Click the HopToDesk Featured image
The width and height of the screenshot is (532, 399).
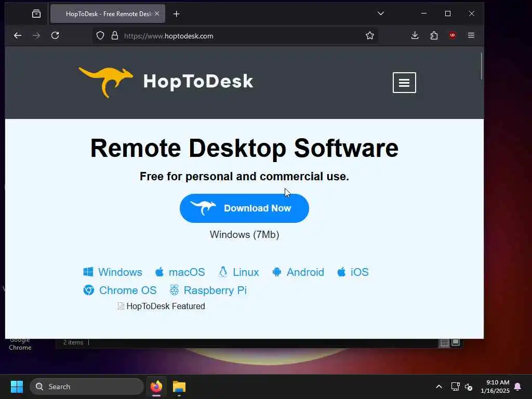[x=161, y=306]
